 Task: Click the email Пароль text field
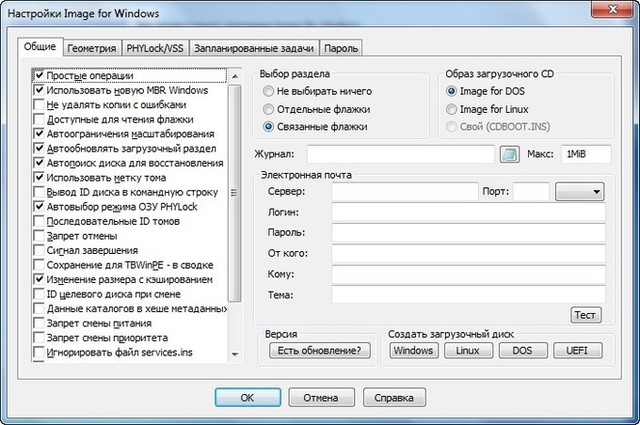coord(469,233)
